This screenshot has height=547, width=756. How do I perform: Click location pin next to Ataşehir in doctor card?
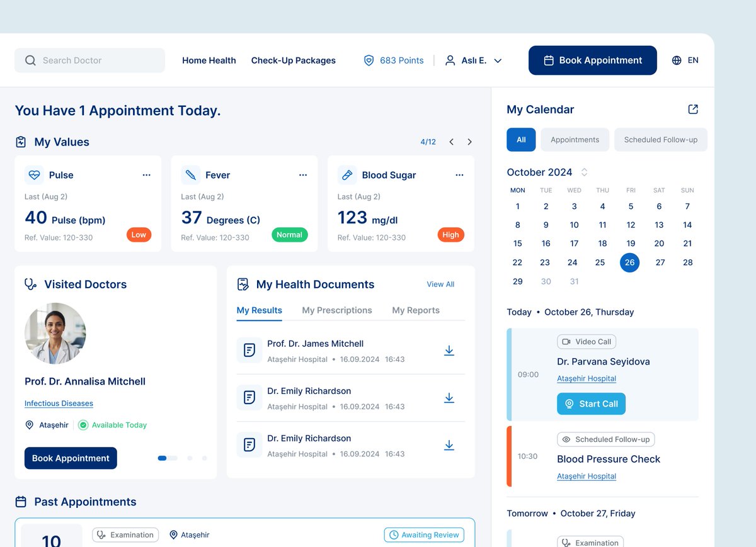29,426
